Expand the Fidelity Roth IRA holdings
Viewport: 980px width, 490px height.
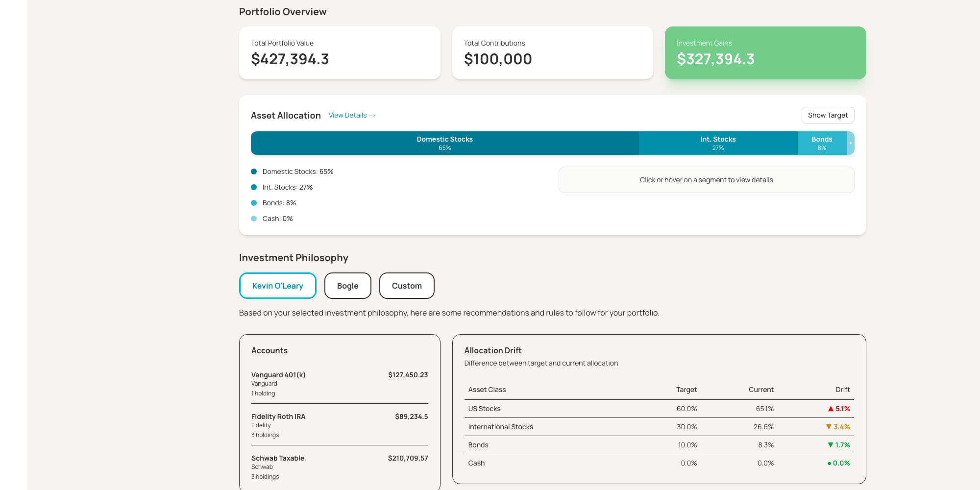click(x=340, y=425)
